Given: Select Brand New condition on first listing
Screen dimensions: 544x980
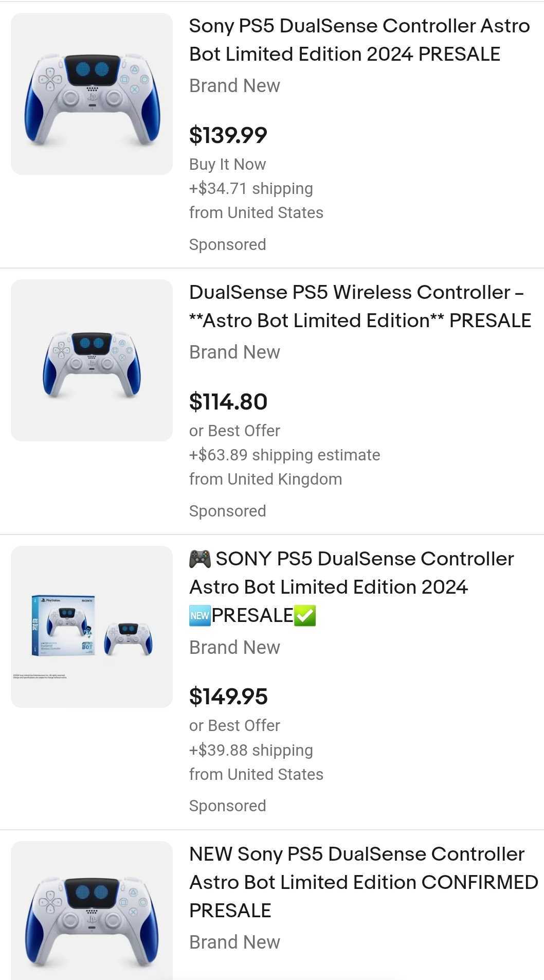Looking at the screenshot, I should [234, 85].
